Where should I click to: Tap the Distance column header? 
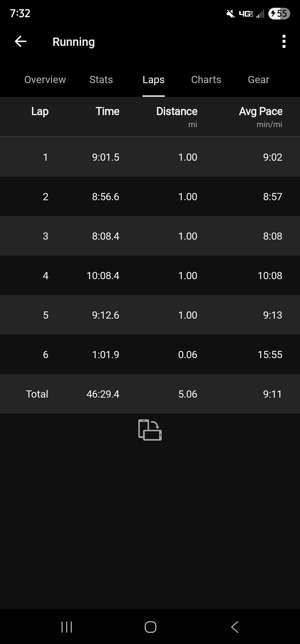point(177,112)
